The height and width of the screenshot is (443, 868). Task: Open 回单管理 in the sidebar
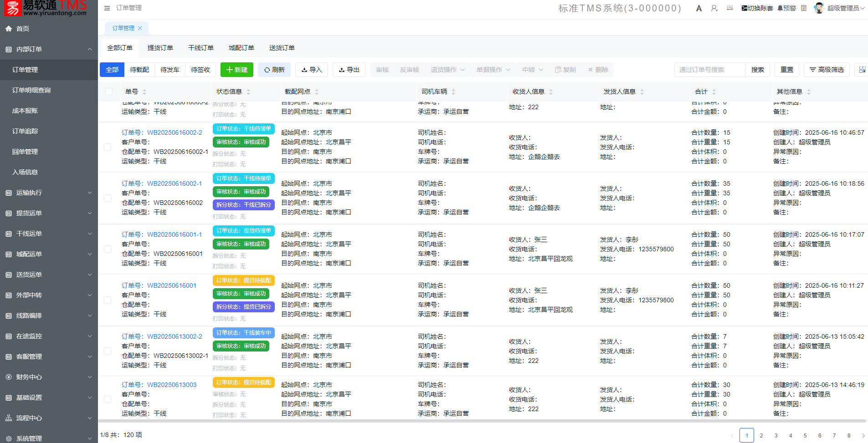coord(49,152)
